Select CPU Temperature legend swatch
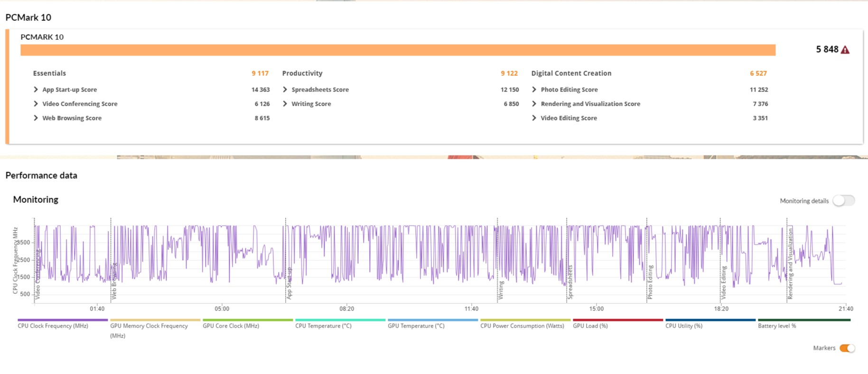The image size is (868, 374). (x=340, y=320)
